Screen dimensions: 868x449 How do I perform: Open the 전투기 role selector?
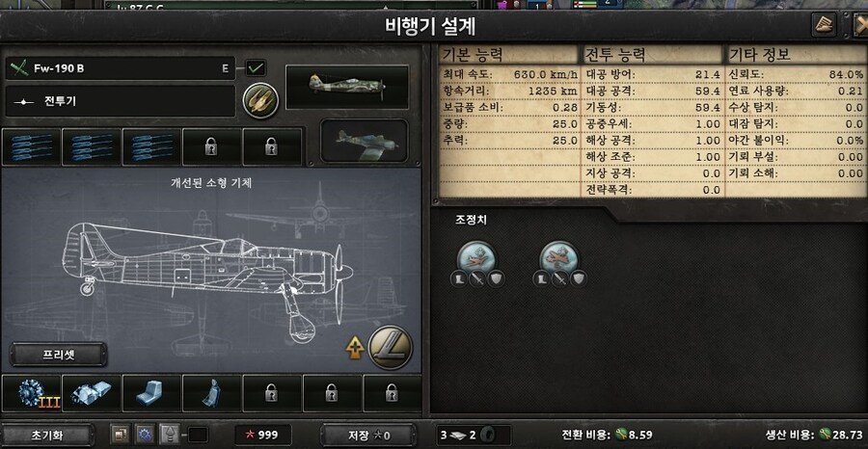coord(121,101)
